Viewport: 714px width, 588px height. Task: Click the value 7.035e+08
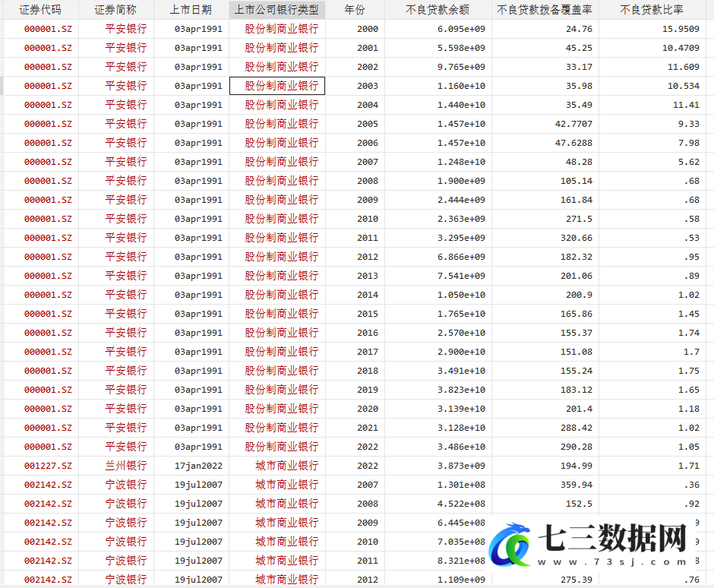point(461,542)
